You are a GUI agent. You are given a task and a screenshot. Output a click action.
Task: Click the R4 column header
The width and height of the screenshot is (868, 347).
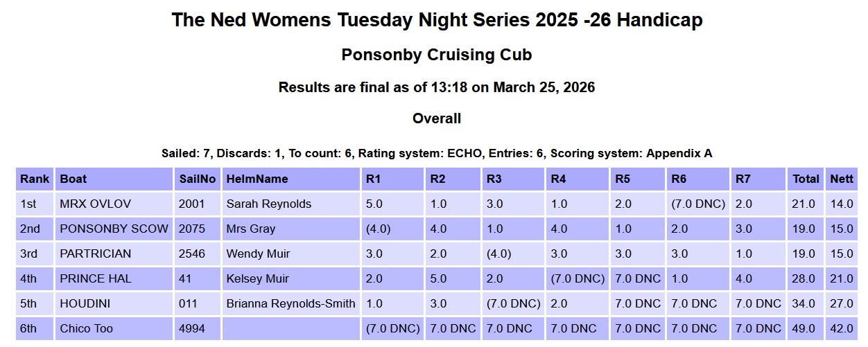(558, 179)
